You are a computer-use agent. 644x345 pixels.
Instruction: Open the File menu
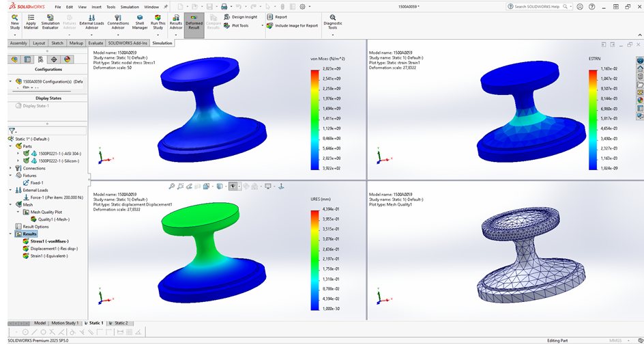(x=58, y=7)
